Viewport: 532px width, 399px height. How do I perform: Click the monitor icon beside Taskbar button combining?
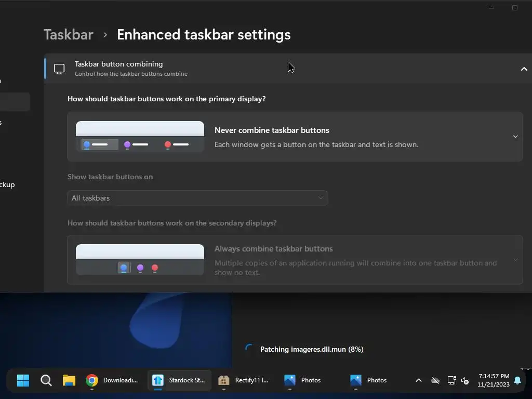click(59, 69)
